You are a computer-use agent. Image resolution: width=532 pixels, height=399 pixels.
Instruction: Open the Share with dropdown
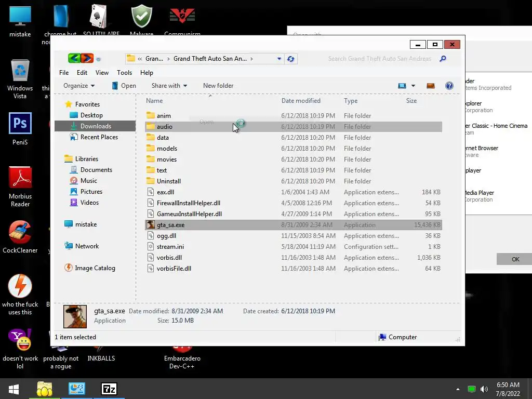point(169,86)
